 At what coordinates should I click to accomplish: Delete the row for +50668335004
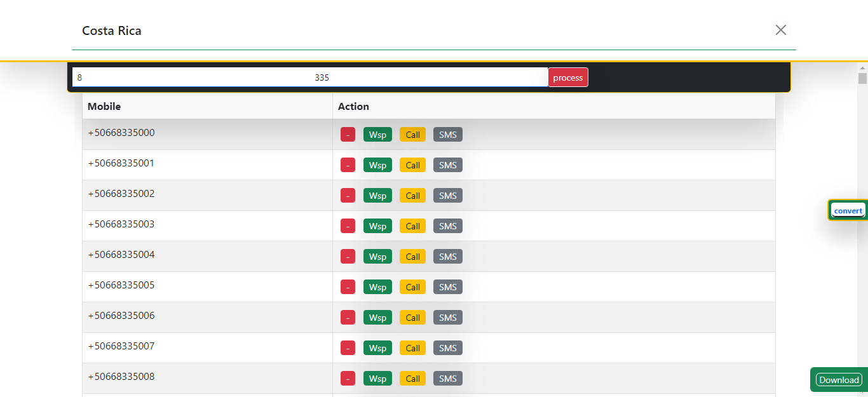(x=348, y=257)
